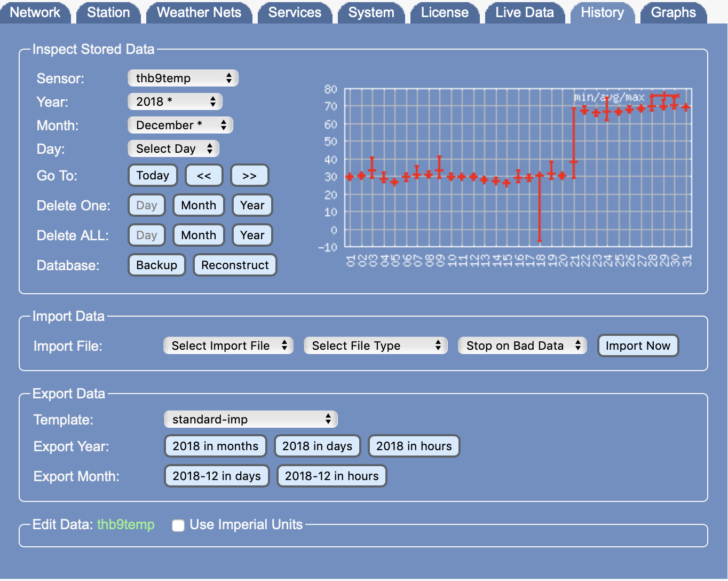The image size is (728, 581).
Task: Open the Weather Nets tab
Action: (x=199, y=12)
